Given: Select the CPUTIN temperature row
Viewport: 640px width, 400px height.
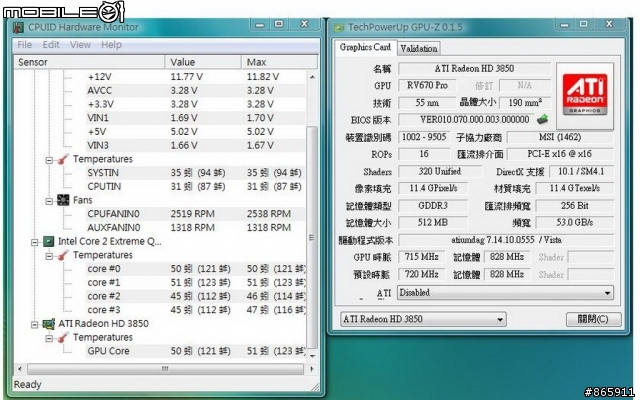Looking at the screenshot, I should (195, 187).
